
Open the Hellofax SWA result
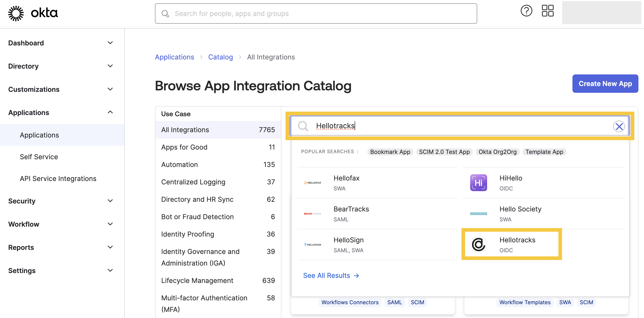coord(378,183)
